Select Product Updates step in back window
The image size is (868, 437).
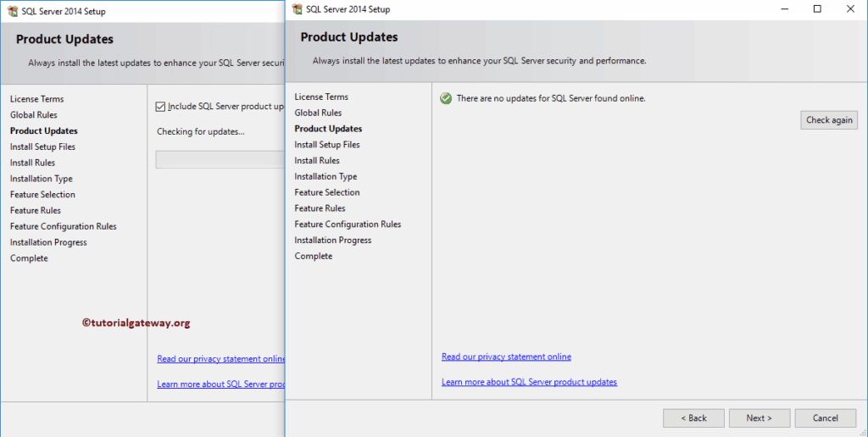pos(44,131)
